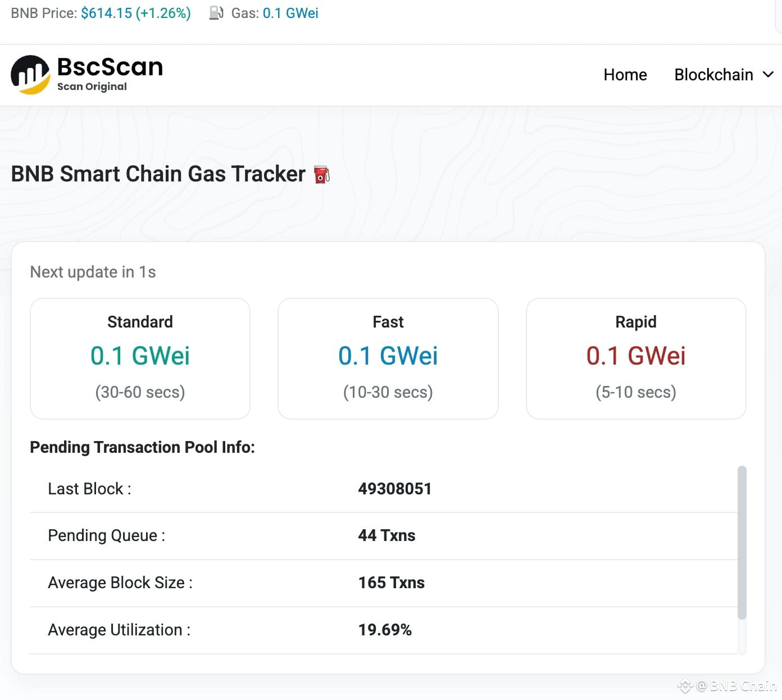The width and height of the screenshot is (782, 700).
Task: Click the Gas 0.1 GWei link in header
Action: pyautogui.click(x=291, y=12)
